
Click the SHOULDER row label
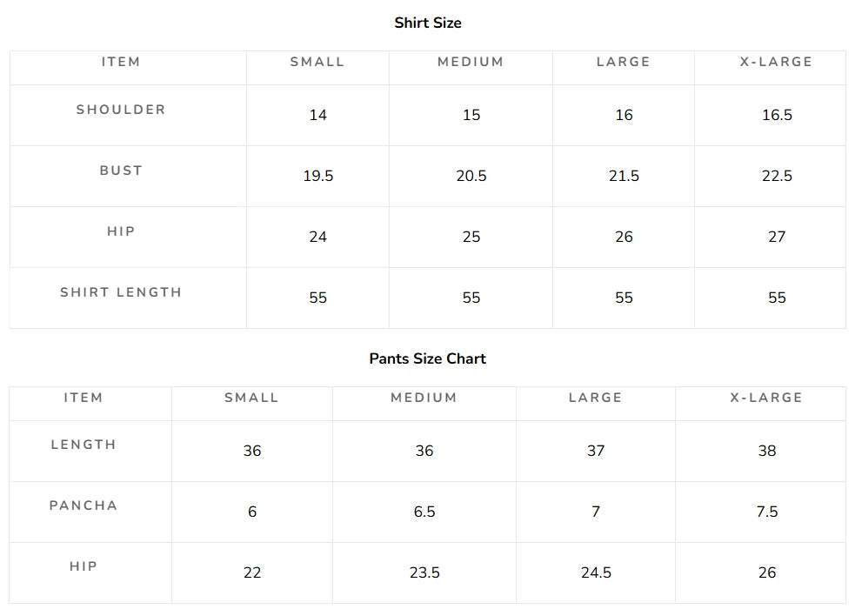pyautogui.click(x=121, y=110)
